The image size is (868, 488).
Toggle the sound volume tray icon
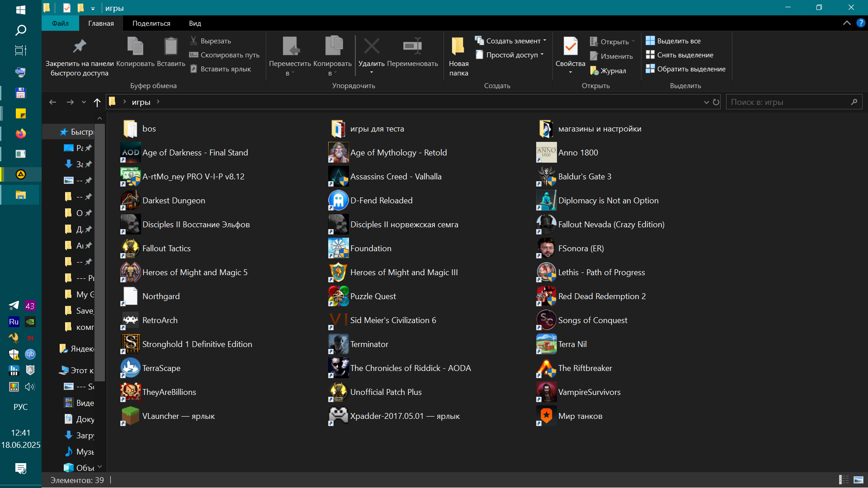coord(30,387)
